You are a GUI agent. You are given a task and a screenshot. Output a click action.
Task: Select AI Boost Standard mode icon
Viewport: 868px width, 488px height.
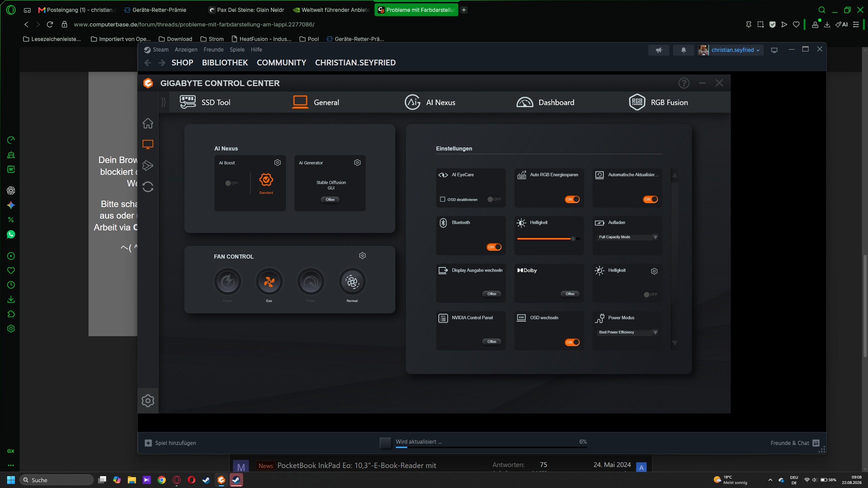[266, 180]
